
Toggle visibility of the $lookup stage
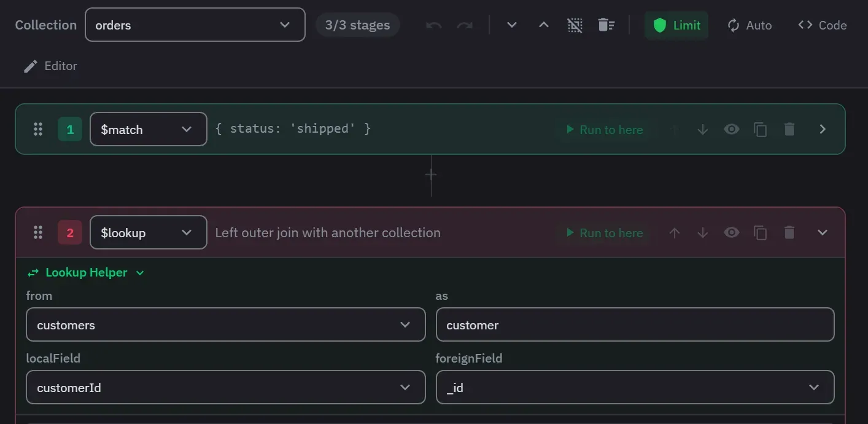(731, 232)
